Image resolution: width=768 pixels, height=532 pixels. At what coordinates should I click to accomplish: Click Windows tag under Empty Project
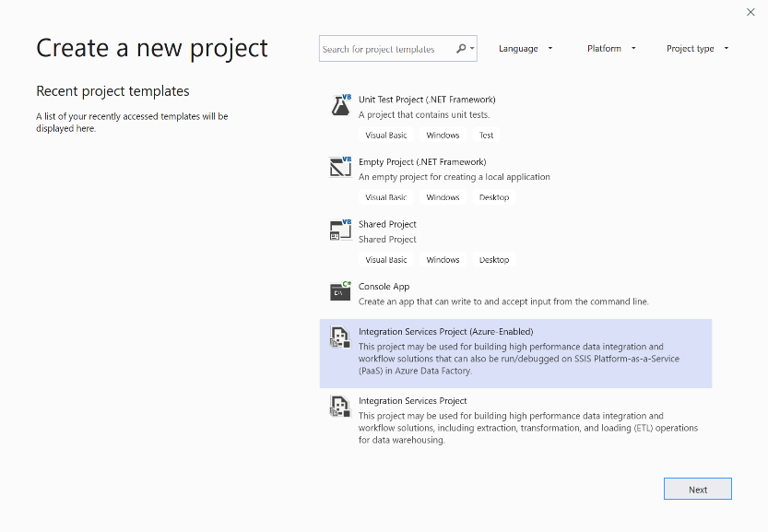(x=443, y=197)
